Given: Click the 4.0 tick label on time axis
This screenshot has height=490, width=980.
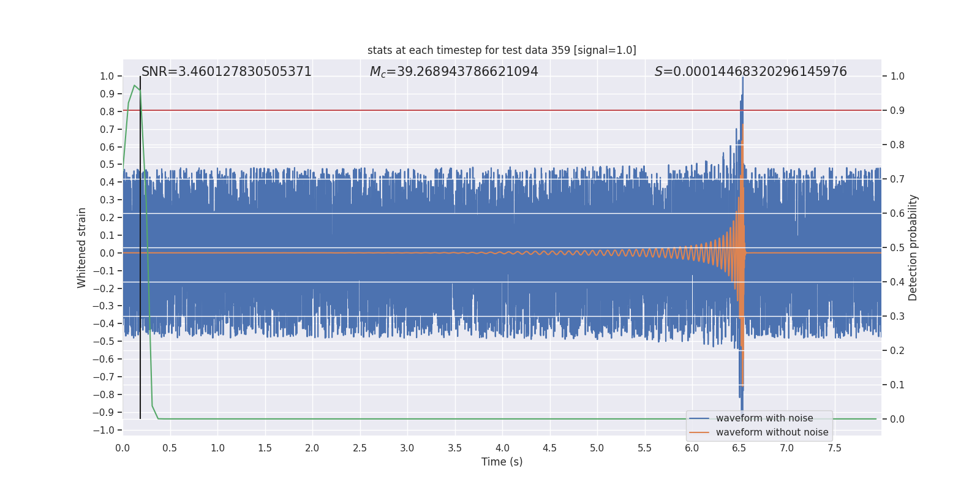Looking at the screenshot, I should pos(502,448).
